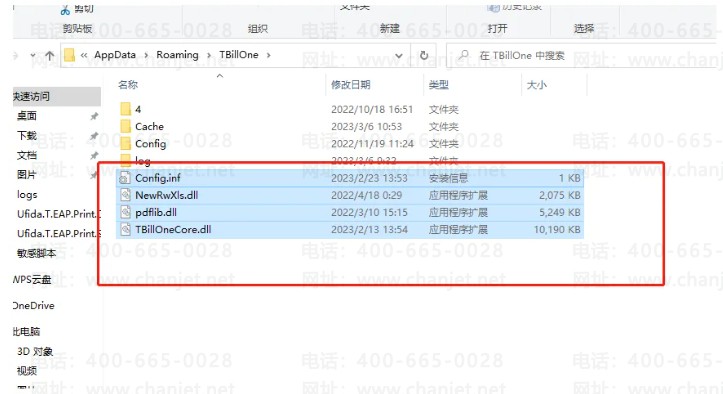Click the Roaming breadcrumb segment
Screen dimensions: 723x394
(177, 55)
